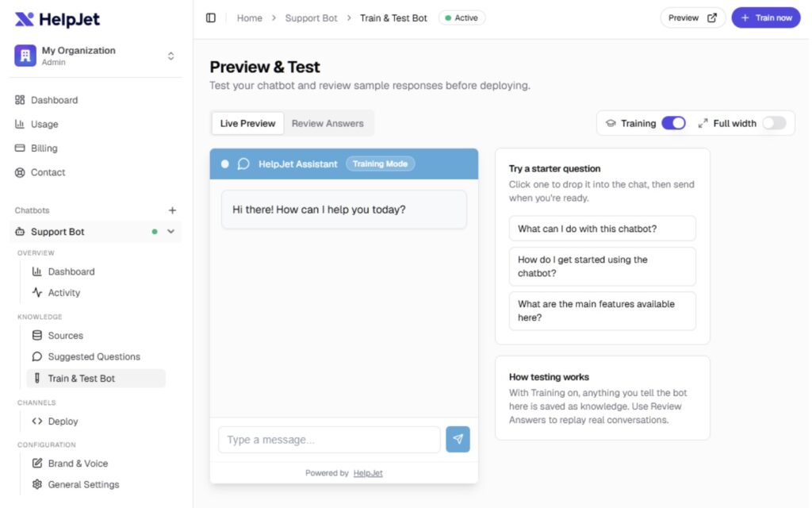
Task: Click the Deploy code brackets icon
Action: [36, 421]
